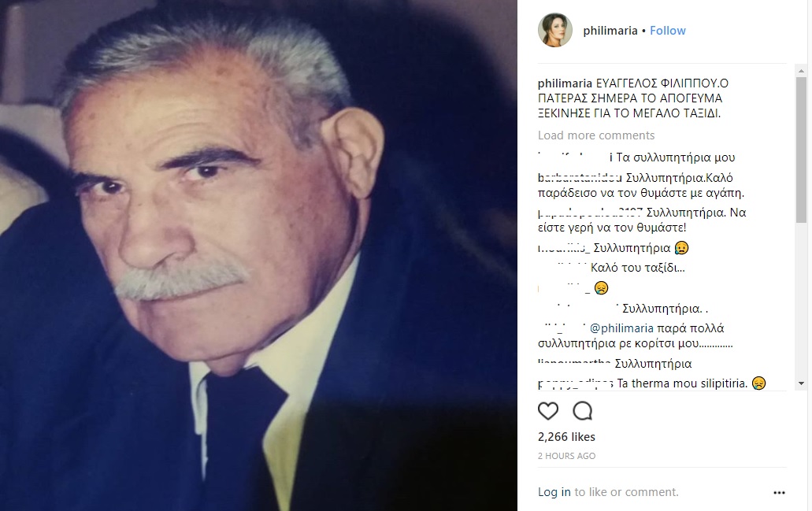Viewport: 812px width, 511px height.
Task: Like the post with the heart icon
Action: click(x=548, y=411)
